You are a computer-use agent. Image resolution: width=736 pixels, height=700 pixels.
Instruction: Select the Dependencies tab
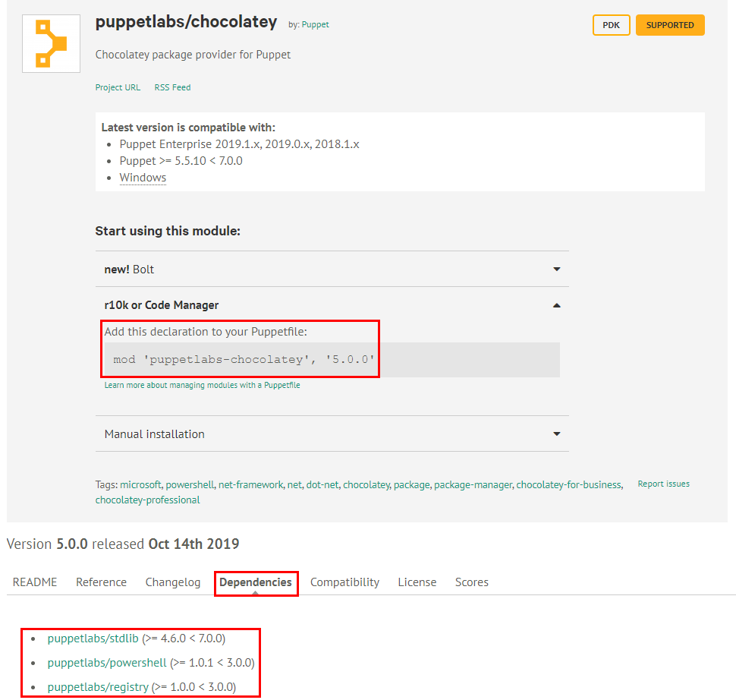coord(256,582)
